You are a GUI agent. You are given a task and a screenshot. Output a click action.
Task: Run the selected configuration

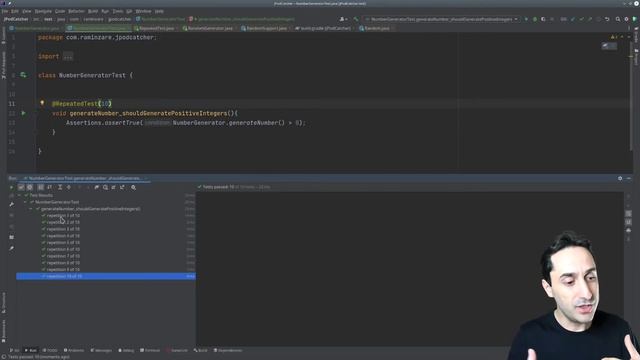click(x=526, y=19)
